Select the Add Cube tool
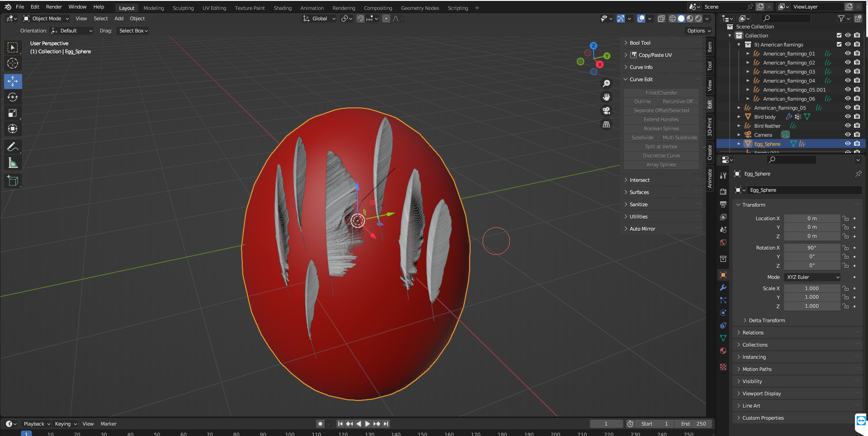 coord(13,181)
